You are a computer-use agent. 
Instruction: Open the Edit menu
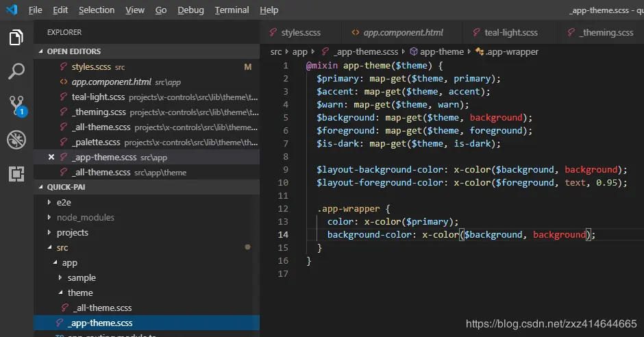click(x=60, y=10)
